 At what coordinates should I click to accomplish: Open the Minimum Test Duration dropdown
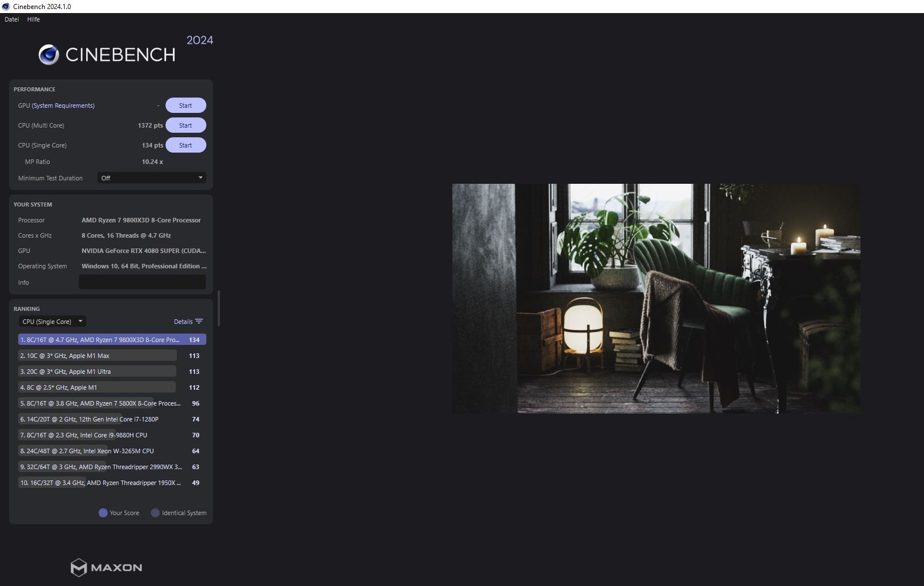pyautogui.click(x=152, y=178)
